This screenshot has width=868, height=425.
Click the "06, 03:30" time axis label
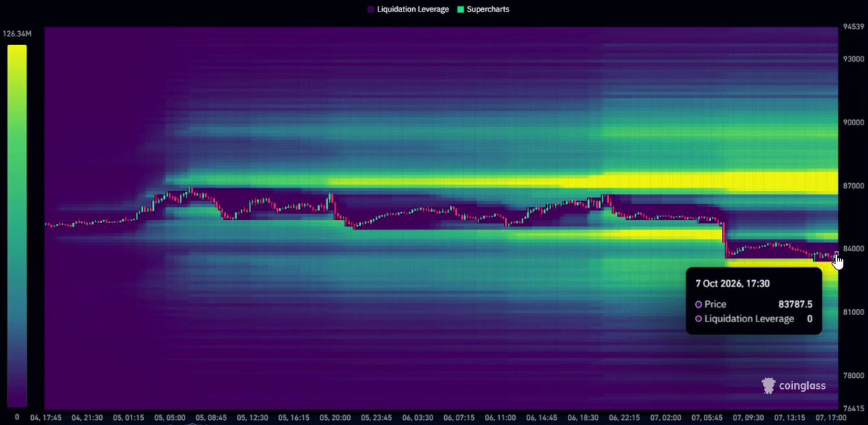(419, 418)
